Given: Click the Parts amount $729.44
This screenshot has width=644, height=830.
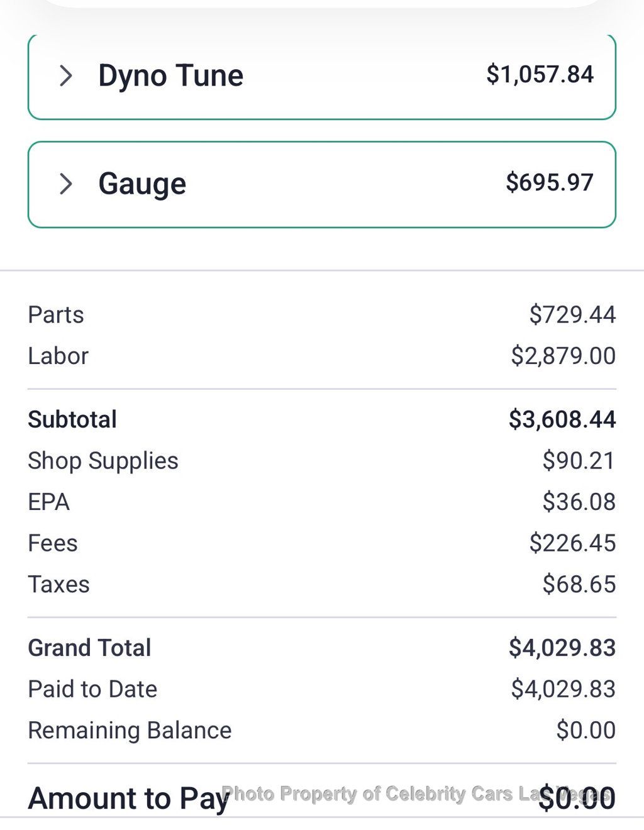Looking at the screenshot, I should 572,314.
